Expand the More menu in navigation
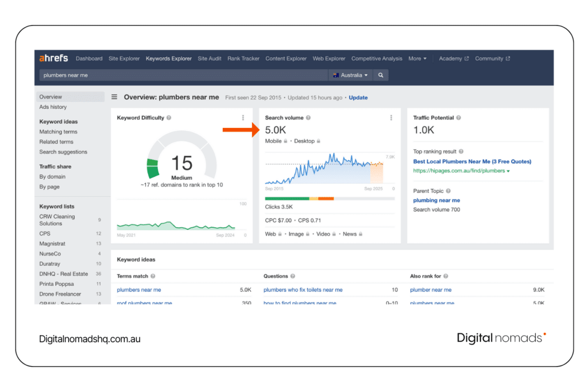588x392 pixels. (417, 59)
